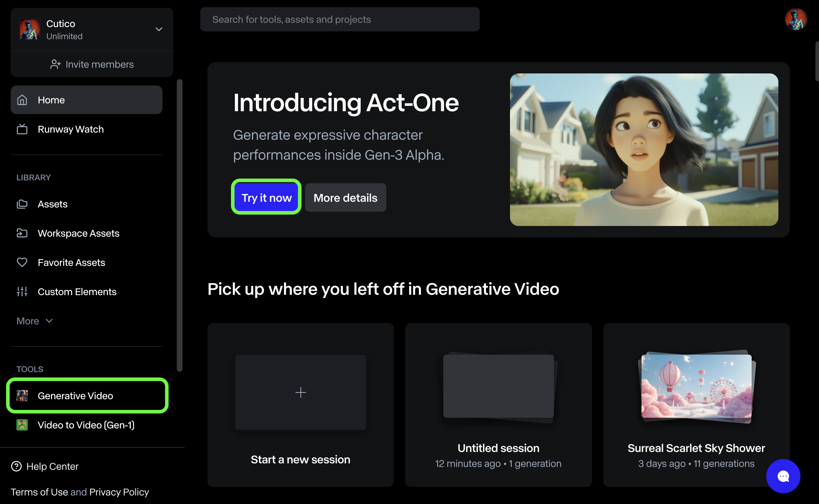Open the Act-One promo image

644,150
